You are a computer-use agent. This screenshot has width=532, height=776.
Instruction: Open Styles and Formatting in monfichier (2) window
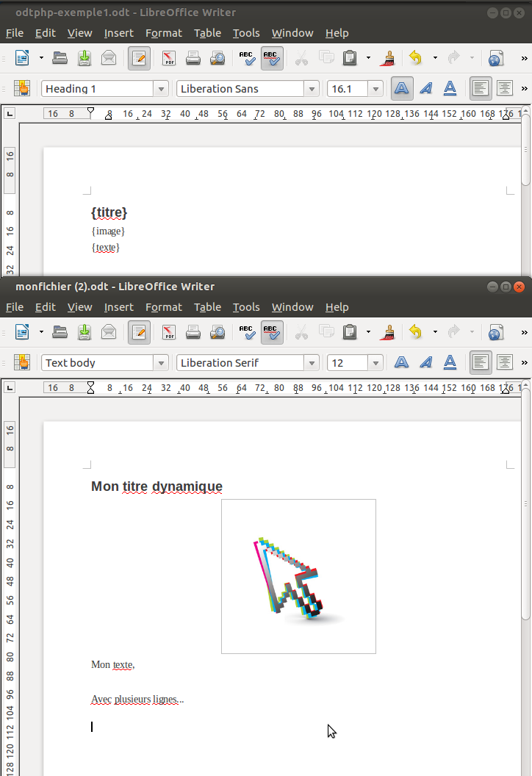click(22, 363)
